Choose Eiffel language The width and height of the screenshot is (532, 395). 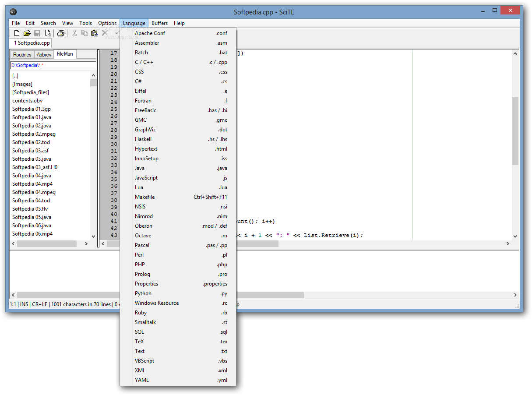click(x=178, y=91)
